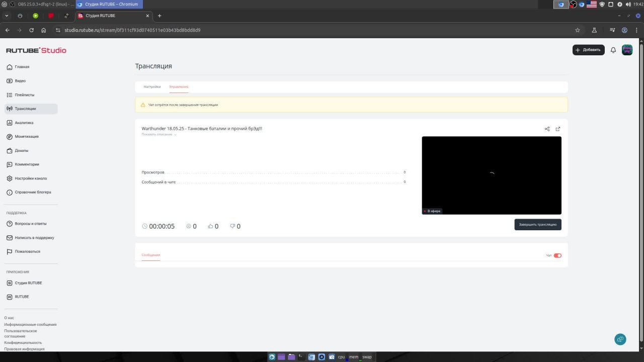The width and height of the screenshot is (644, 362).
Task: Open Студия RUTUBE app link
Action: [x=24, y=283]
